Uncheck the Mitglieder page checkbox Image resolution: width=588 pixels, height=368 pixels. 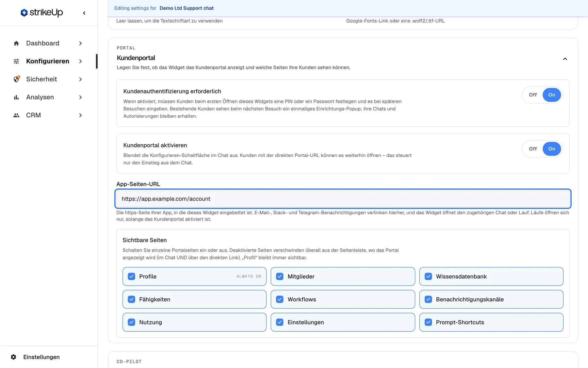(x=280, y=276)
